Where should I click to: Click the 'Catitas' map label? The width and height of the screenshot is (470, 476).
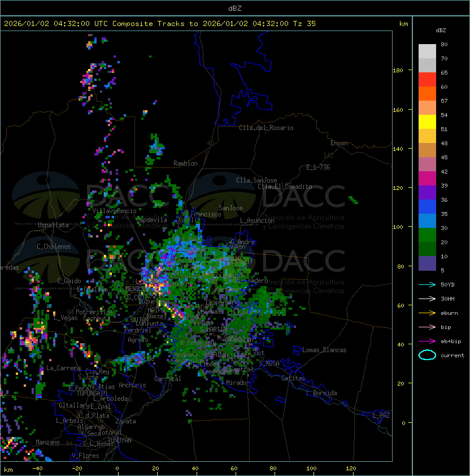293,378
